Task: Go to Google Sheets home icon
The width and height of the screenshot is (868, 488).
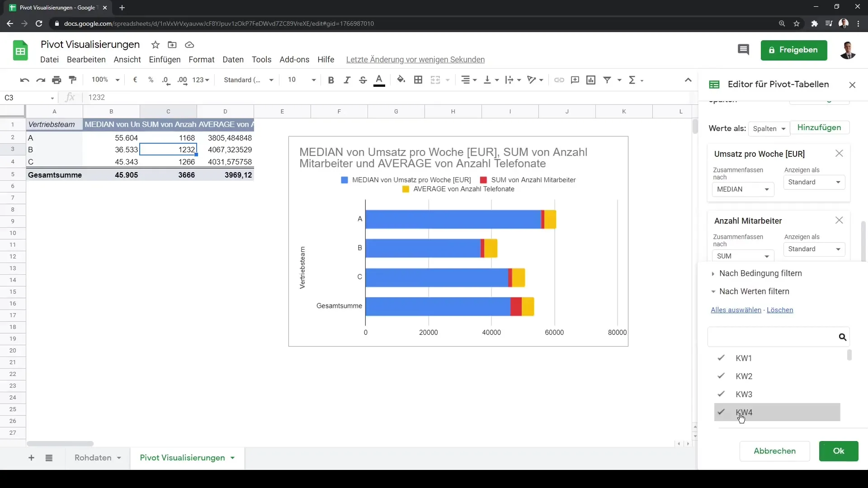Action: (20, 50)
